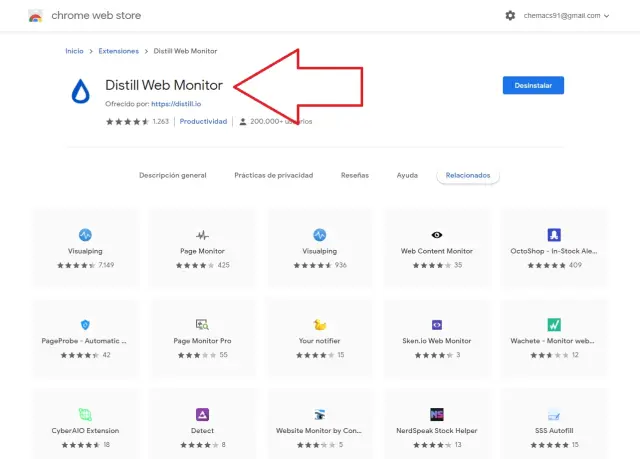Navigate to Inicio breadcrumb

click(74, 51)
